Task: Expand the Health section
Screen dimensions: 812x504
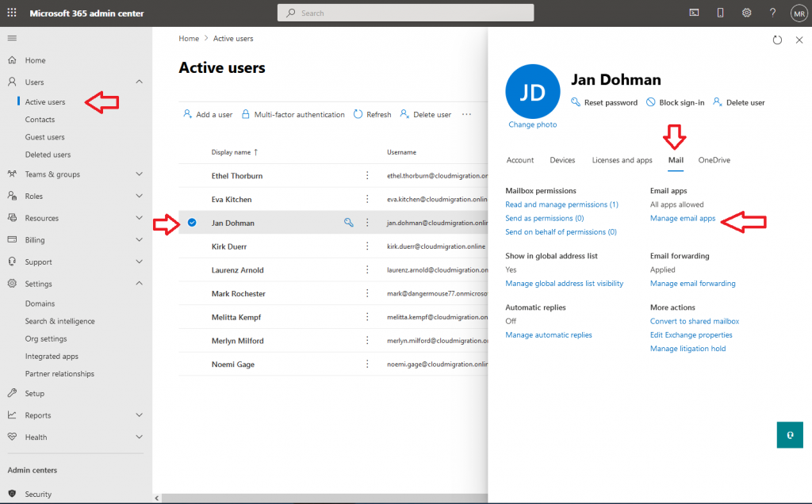Action: [139, 437]
